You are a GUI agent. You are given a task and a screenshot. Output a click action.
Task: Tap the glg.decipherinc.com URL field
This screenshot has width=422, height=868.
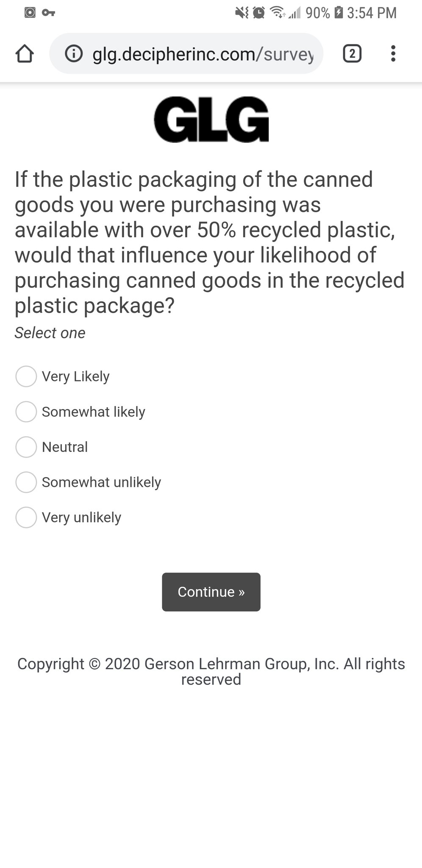pyautogui.click(x=186, y=54)
